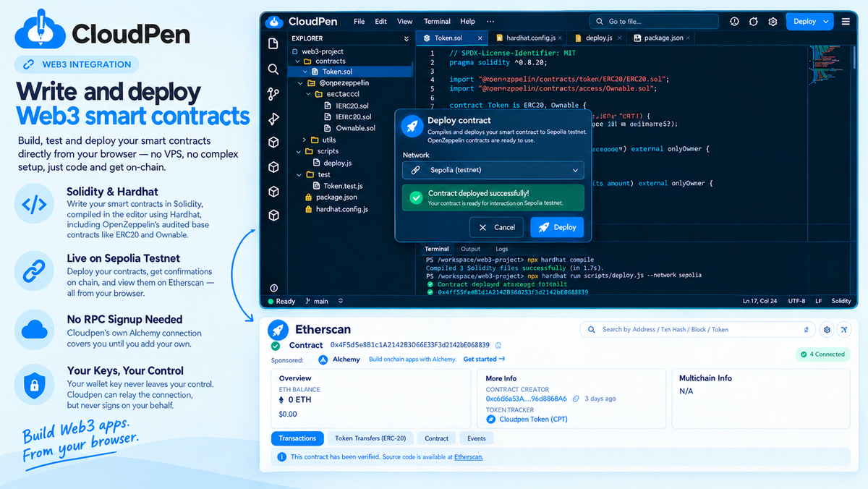Click the Etherscan rocket logo

(x=278, y=330)
